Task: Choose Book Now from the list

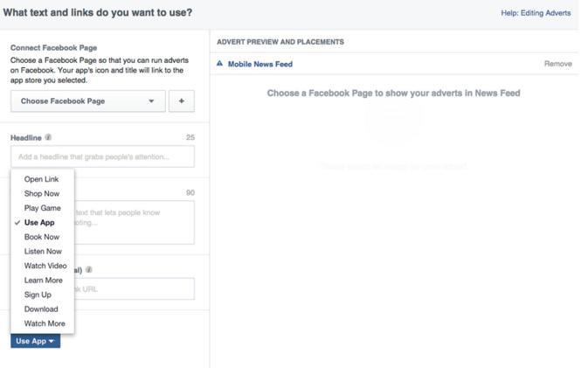Action: (x=42, y=237)
